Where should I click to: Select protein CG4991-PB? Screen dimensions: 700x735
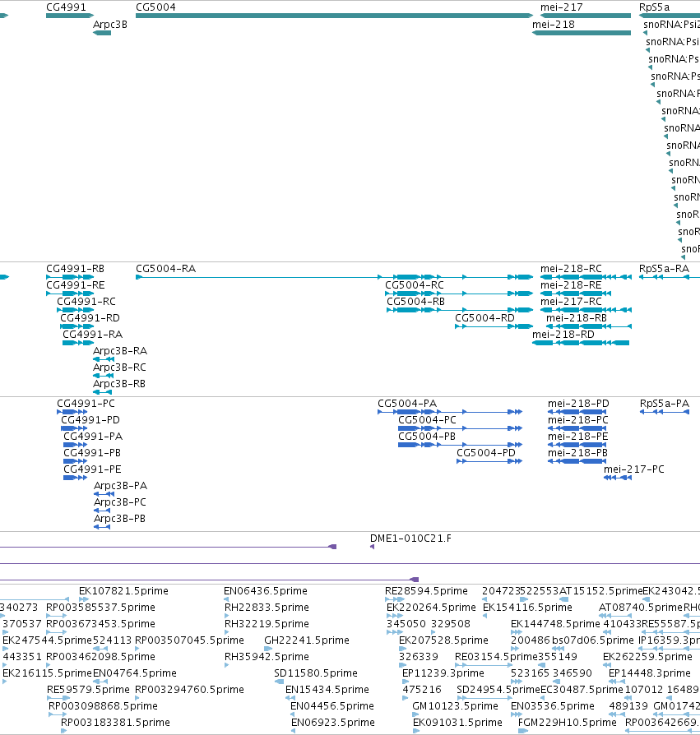coord(92,453)
